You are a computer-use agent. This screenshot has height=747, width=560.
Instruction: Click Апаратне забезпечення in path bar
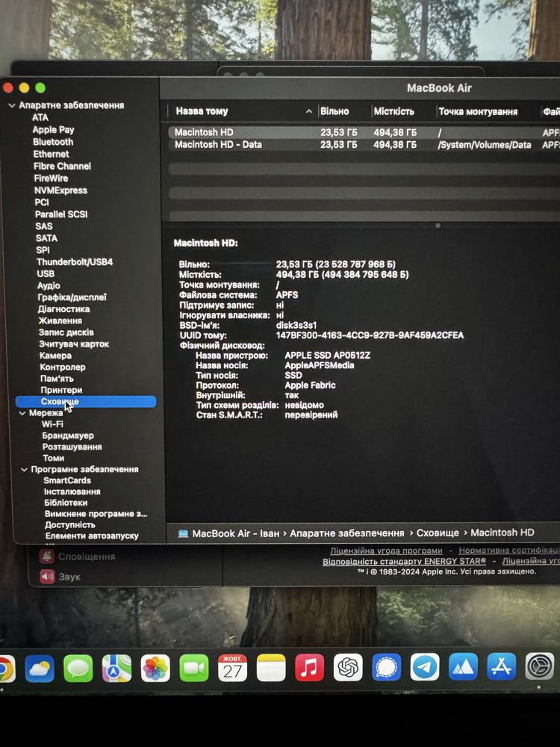pyautogui.click(x=346, y=533)
